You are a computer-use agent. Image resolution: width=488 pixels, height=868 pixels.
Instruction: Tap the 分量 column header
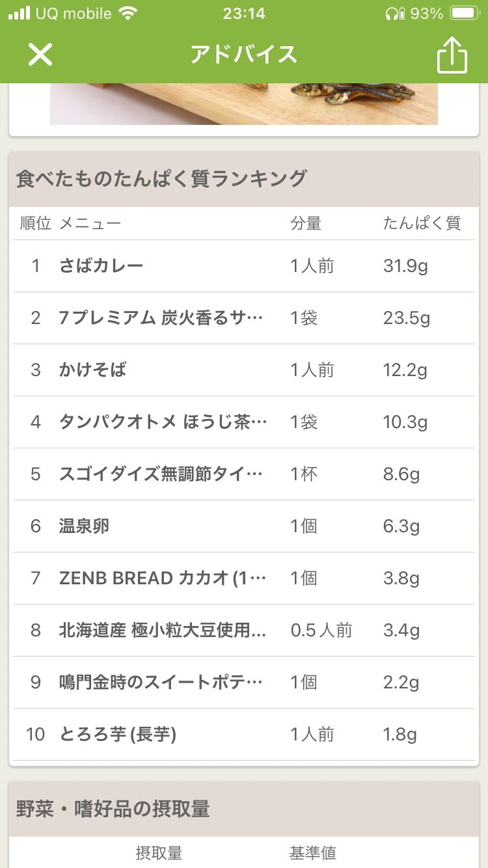click(306, 224)
